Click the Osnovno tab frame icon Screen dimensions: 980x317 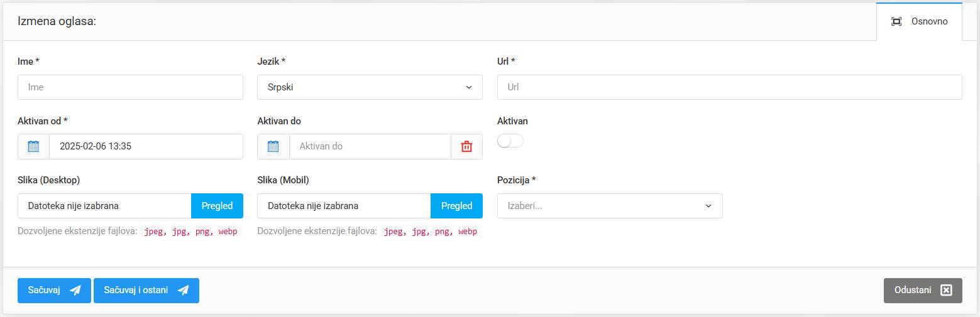tap(896, 21)
